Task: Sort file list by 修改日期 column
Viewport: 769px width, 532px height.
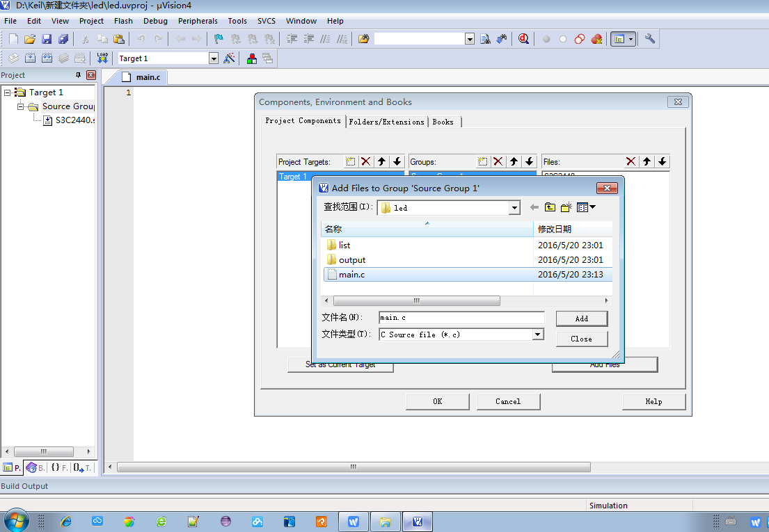Action: pyautogui.click(x=573, y=229)
